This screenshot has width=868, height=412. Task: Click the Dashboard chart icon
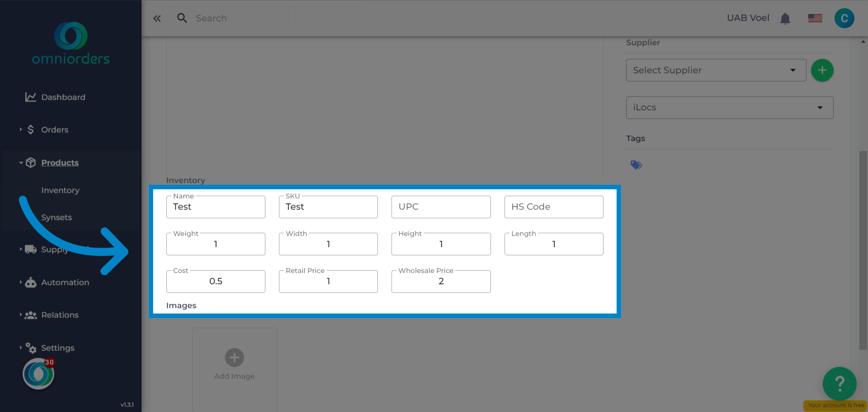30,97
